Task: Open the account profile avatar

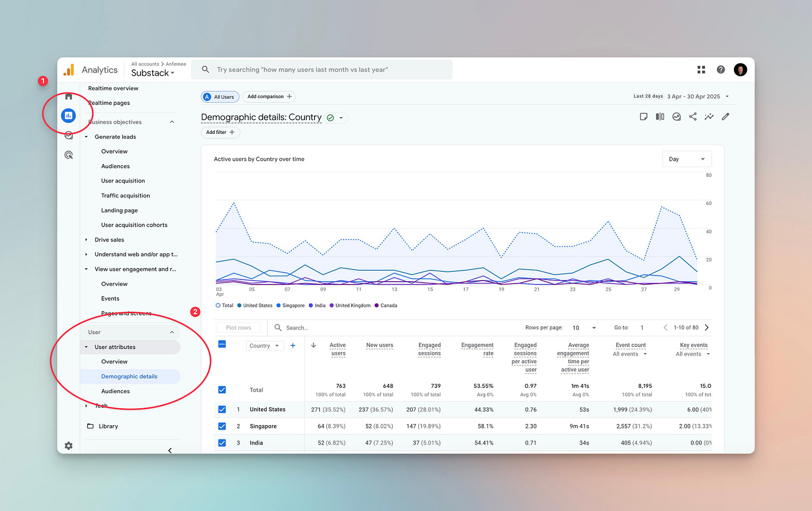Action: (741, 70)
